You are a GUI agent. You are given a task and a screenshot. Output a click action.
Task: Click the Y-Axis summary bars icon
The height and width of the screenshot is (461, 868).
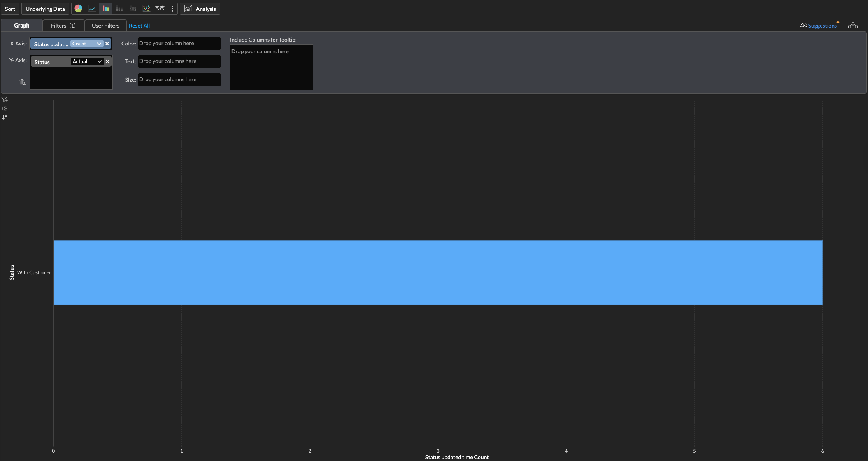click(x=23, y=82)
